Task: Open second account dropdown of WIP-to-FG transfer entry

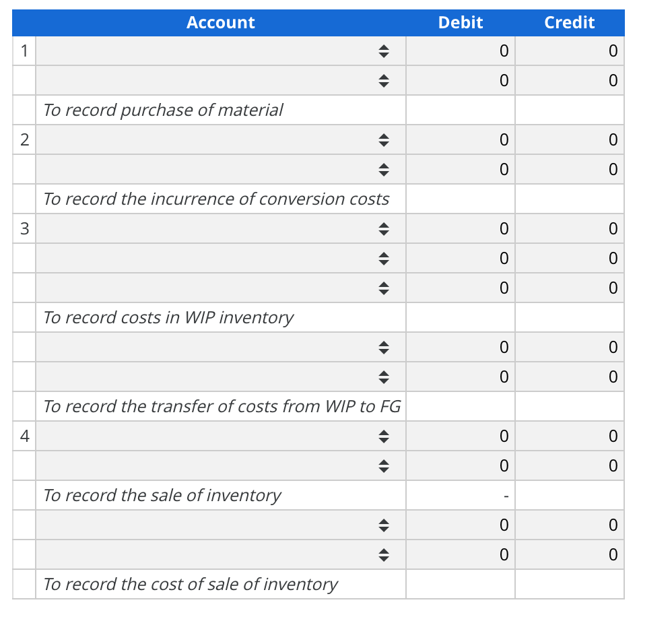Action: (x=221, y=377)
